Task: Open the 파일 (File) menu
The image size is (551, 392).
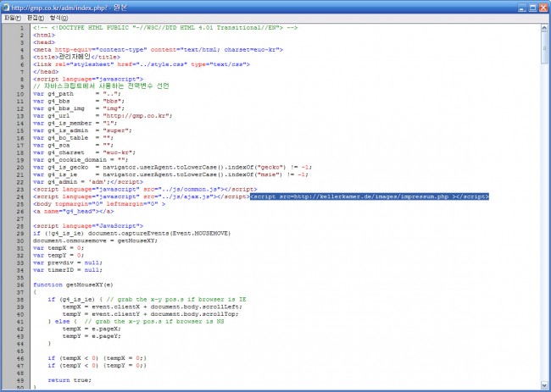Action: coord(11,17)
